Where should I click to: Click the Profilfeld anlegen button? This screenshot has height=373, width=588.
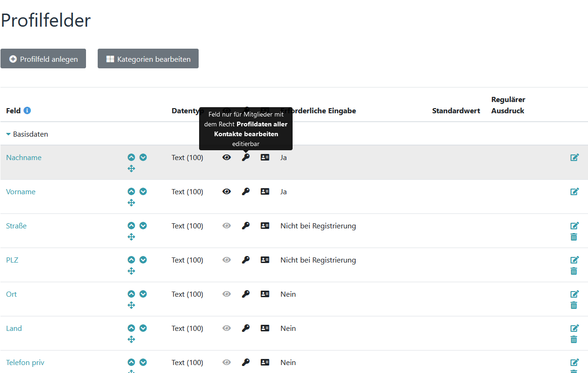[43, 59]
